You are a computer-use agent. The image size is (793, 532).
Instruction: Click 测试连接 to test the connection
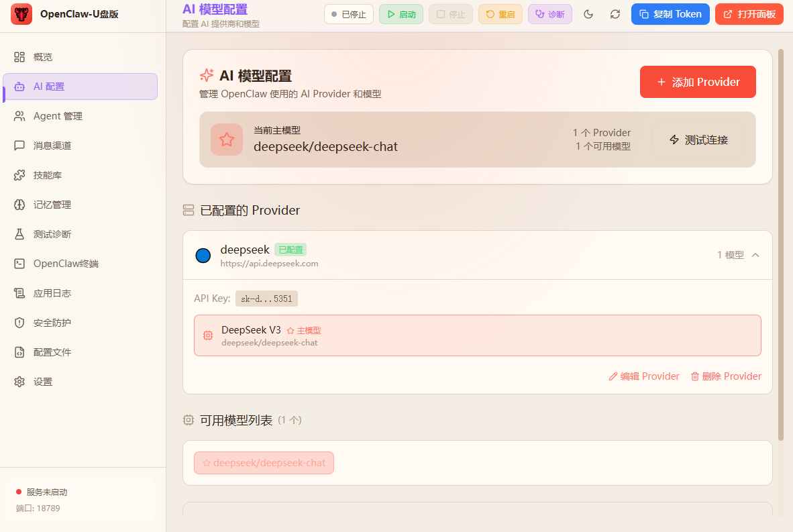[x=698, y=140]
